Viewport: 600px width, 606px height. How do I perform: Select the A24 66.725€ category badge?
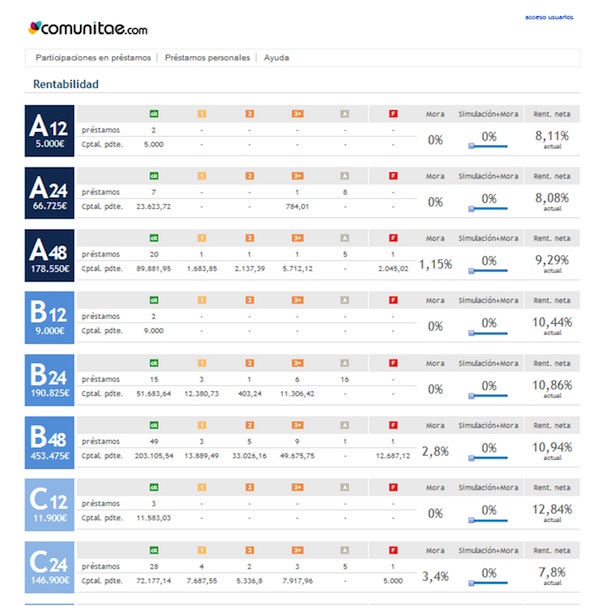pyautogui.click(x=49, y=193)
